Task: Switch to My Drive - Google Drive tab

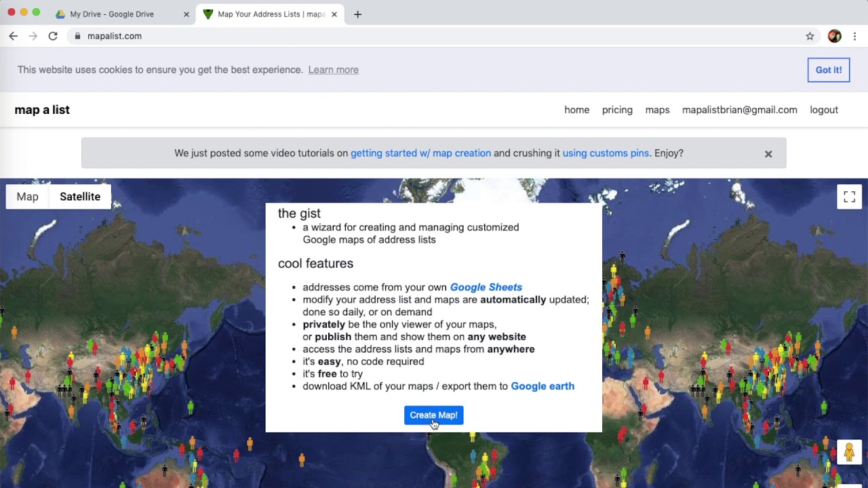Action: (122, 14)
